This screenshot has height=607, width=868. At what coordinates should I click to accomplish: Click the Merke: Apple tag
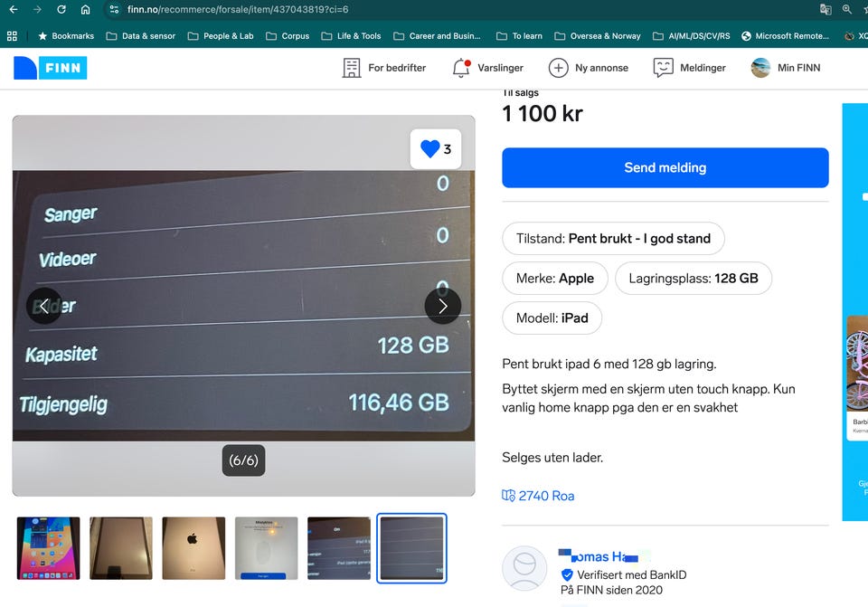click(x=554, y=278)
